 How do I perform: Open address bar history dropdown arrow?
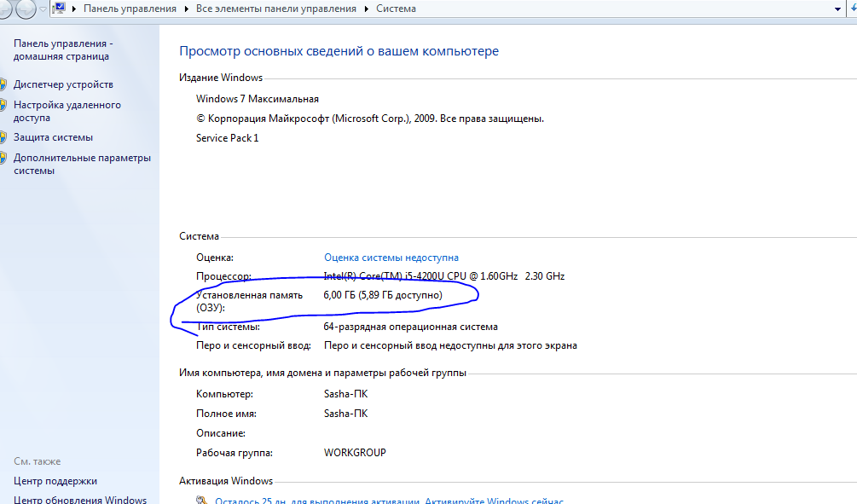click(x=838, y=9)
